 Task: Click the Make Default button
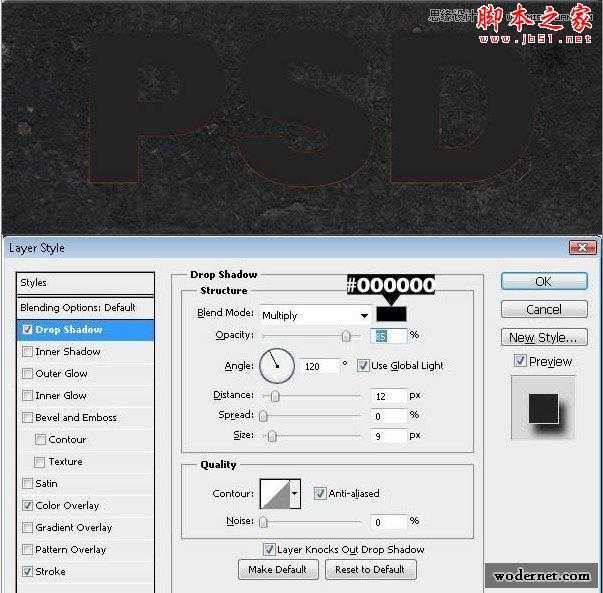click(278, 570)
